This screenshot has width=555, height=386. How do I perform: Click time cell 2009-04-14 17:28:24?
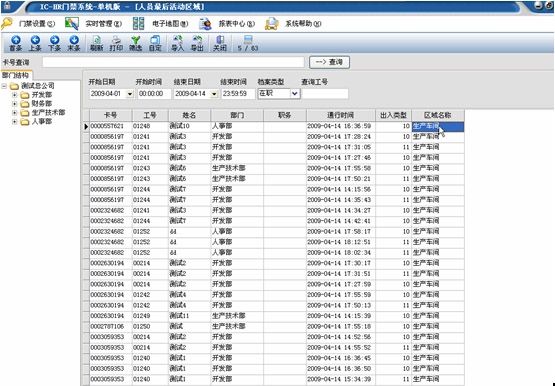pyautogui.click(x=341, y=137)
